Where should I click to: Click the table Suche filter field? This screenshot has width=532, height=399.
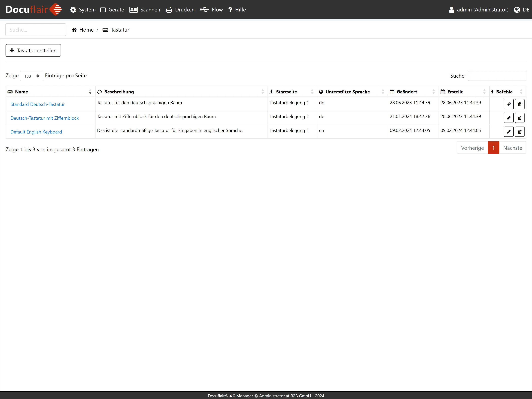(x=497, y=76)
